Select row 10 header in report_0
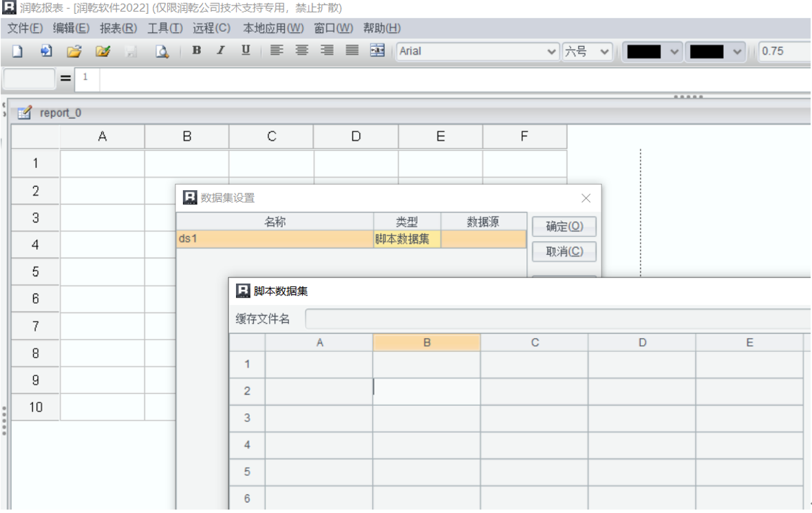 pyautogui.click(x=36, y=407)
